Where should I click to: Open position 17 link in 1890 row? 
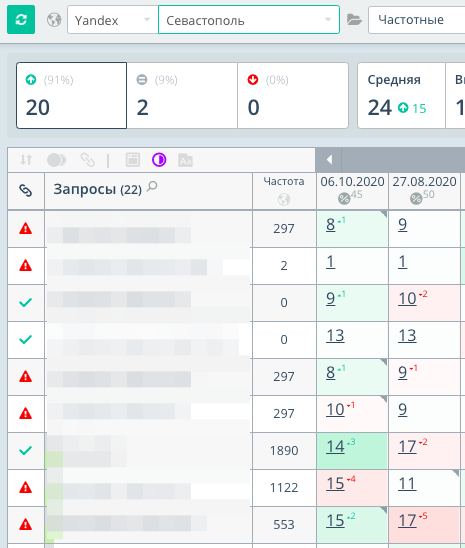[x=407, y=447]
